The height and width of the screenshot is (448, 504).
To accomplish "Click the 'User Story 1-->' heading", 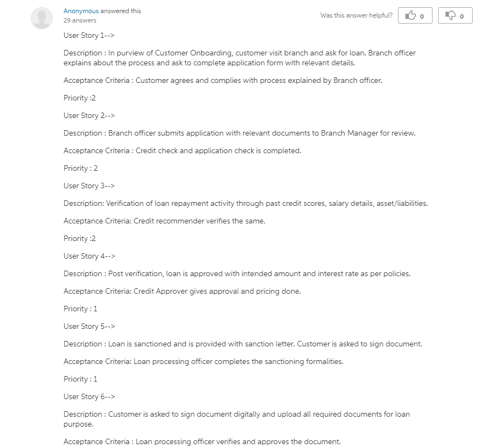I will coord(89,35).
